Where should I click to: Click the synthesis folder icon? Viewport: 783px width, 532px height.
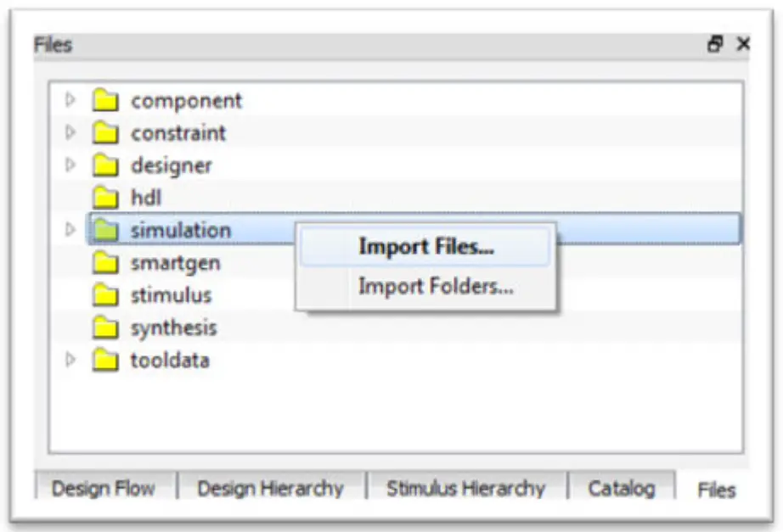(106, 327)
